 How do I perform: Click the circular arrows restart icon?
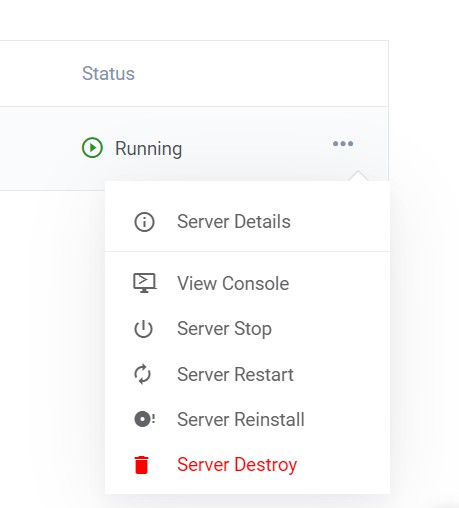click(x=143, y=374)
